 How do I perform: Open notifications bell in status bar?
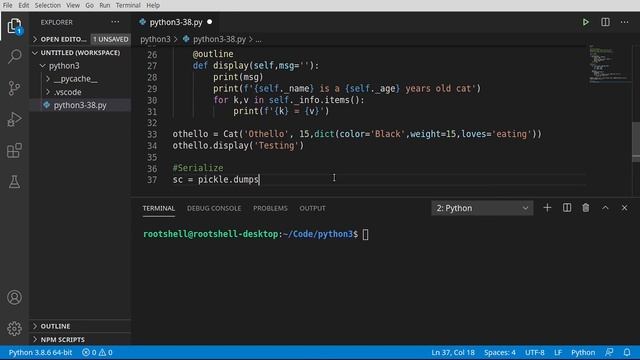(627, 352)
